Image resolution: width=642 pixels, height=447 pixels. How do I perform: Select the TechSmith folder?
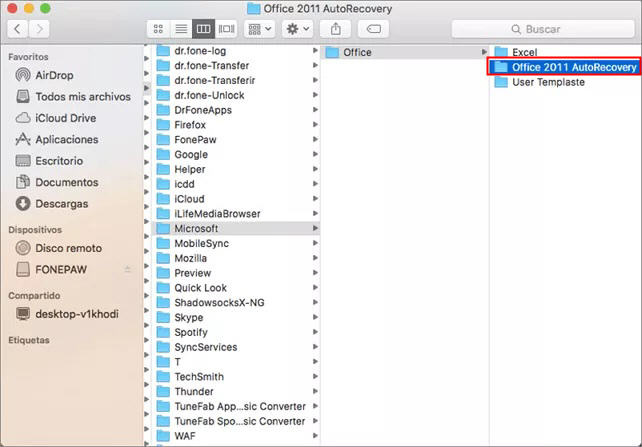coord(236,377)
